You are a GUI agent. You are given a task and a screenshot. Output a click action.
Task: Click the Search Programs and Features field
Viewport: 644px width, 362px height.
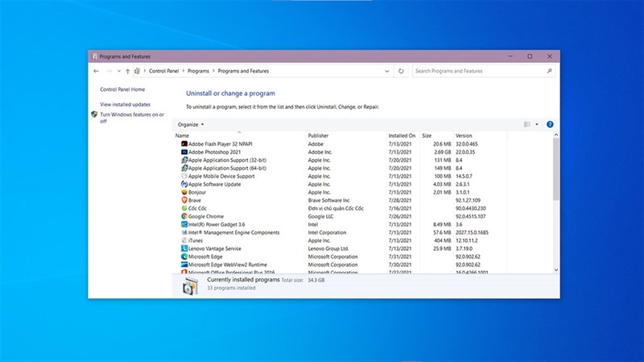(481, 71)
